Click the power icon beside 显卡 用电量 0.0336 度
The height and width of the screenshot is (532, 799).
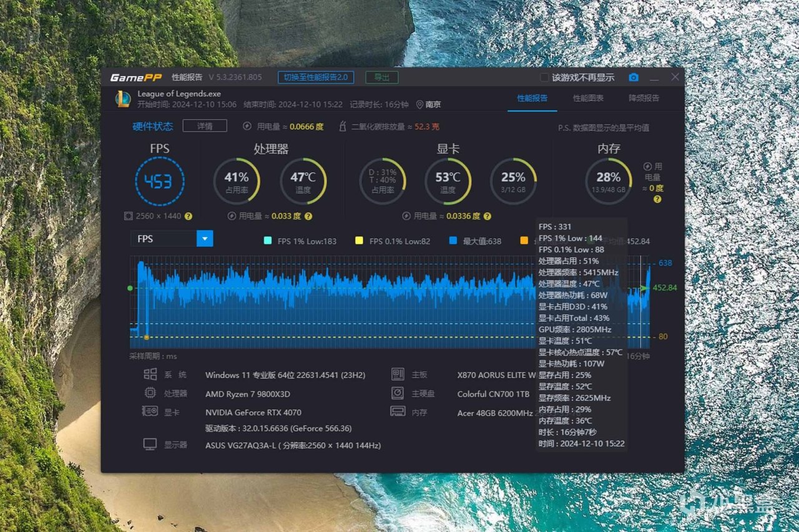[407, 216]
